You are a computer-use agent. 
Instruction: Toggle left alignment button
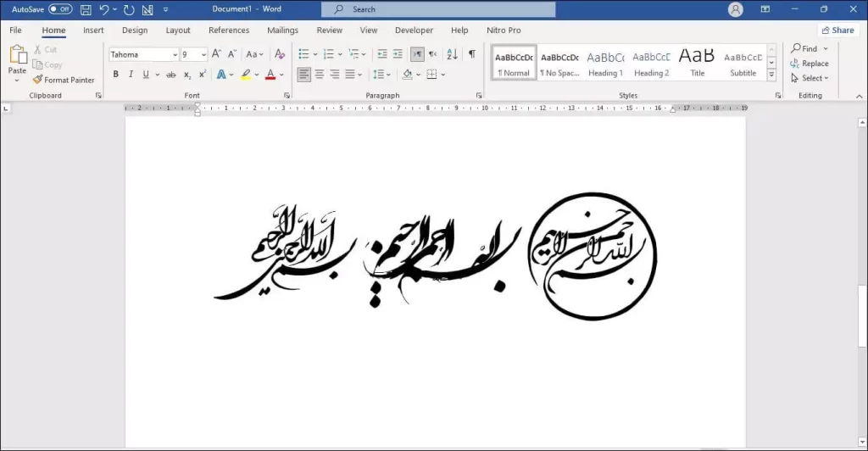click(x=304, y=74)
